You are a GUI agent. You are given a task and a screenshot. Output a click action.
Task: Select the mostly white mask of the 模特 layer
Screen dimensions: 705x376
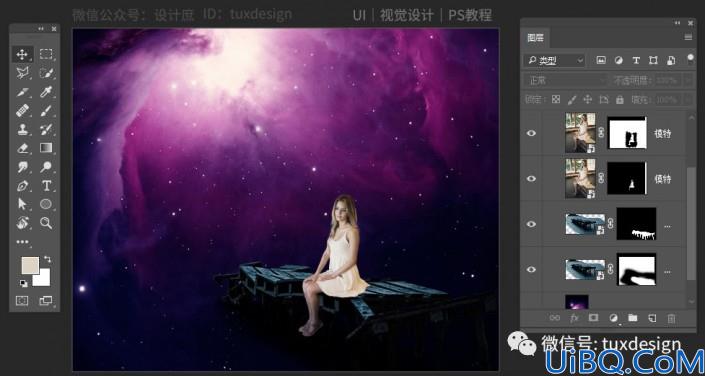(x=627, y=133)
